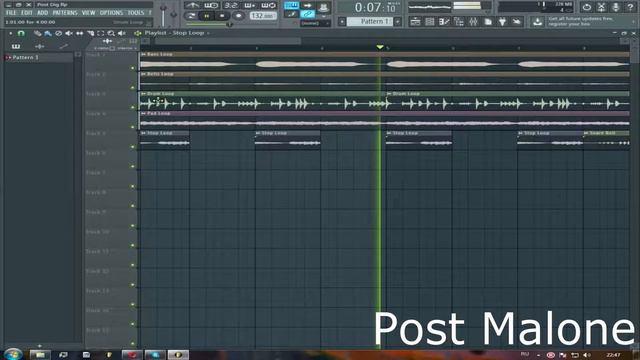The width and height of the screenshot is (640, 360).
Task: Toggle typing keyboard to piano
Action: pyautogui.click(x=291, y=5)
